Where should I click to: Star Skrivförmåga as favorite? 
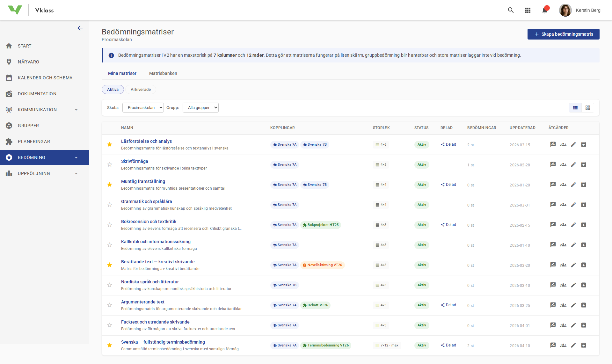[x=110, y=164]
